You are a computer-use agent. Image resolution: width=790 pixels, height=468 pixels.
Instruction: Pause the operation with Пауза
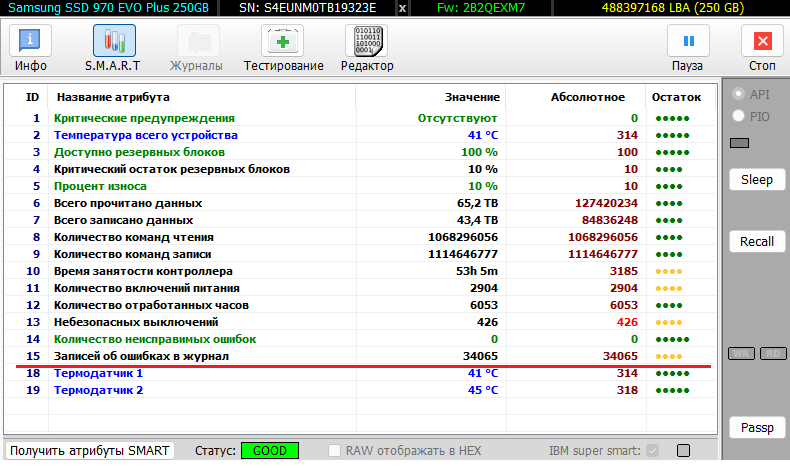[688, 48]
